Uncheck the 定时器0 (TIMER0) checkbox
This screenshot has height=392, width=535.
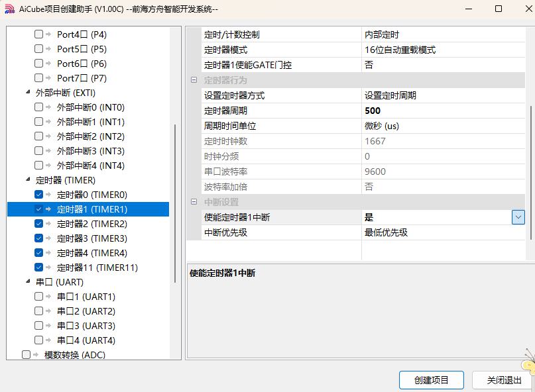click(x=38, y=195)
